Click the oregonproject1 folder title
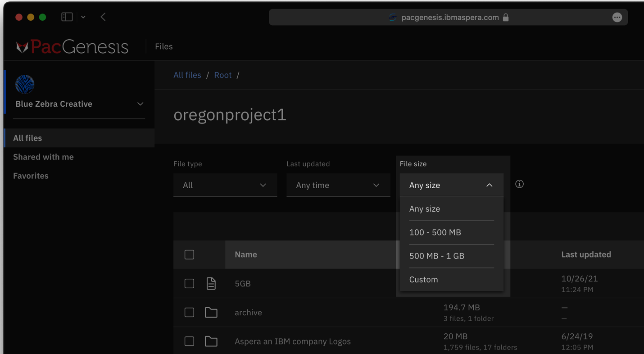Screen dimensions: 644x354 (x=230, y=115)
